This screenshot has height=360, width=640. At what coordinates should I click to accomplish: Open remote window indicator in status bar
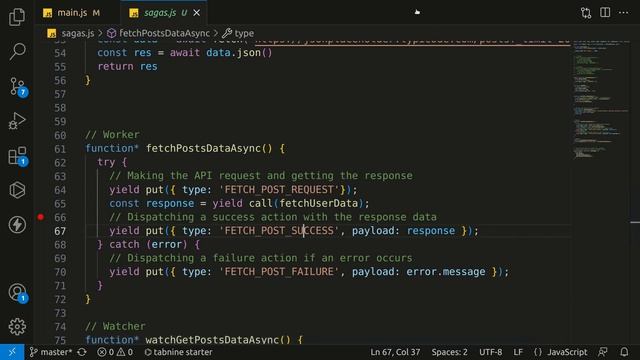(x=12, y=352)
